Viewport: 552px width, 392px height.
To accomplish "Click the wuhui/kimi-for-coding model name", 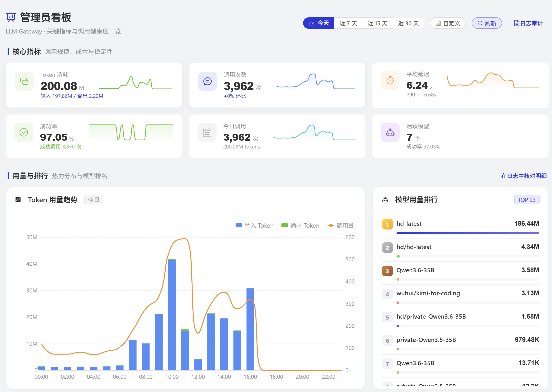I will [x=428, y=293].
